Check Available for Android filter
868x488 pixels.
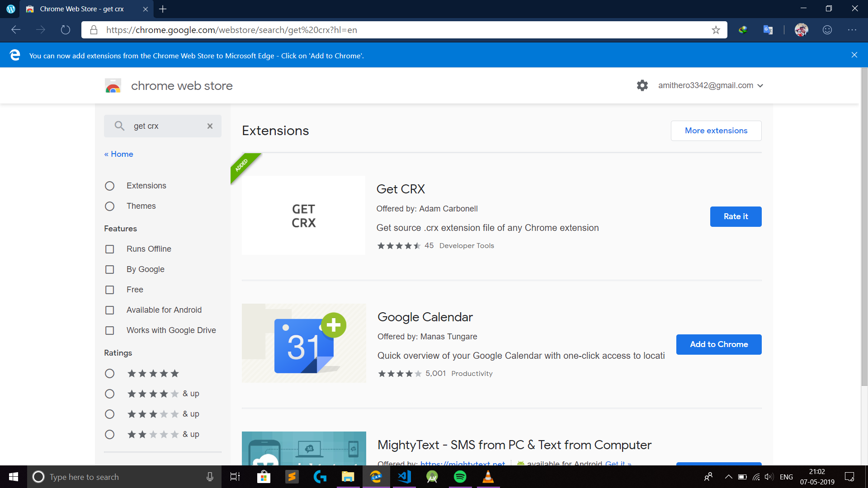click(x=109, y=310)
